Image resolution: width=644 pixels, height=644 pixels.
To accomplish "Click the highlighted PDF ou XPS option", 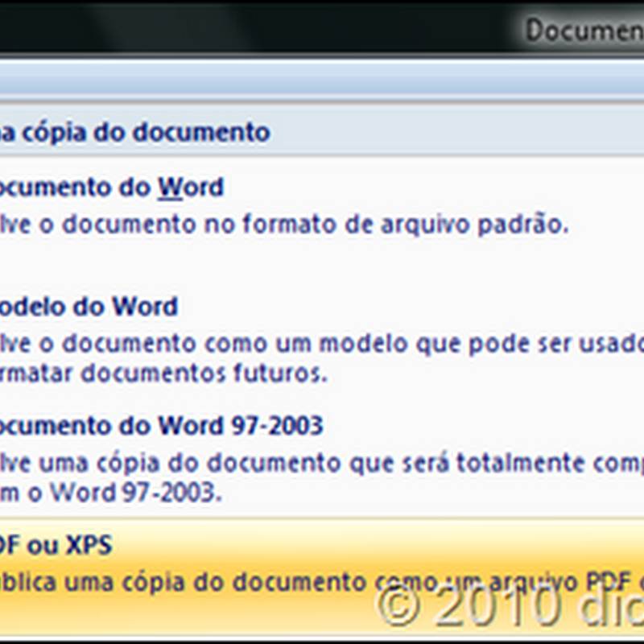I will pyautogui.click(x=322, y=577).
